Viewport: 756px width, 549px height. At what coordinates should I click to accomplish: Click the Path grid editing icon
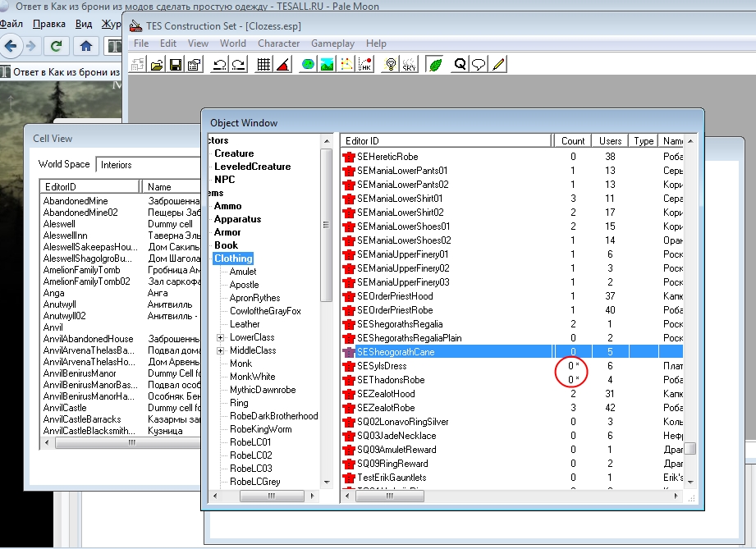point(346,65)
